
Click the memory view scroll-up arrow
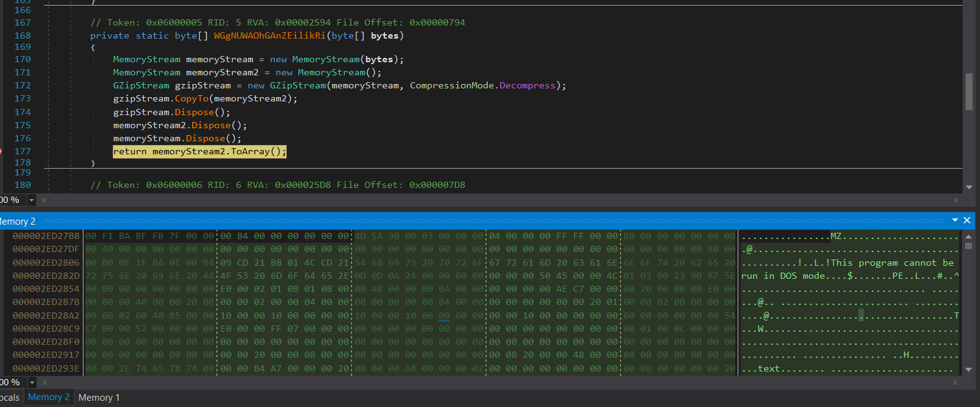pos(968,236)
